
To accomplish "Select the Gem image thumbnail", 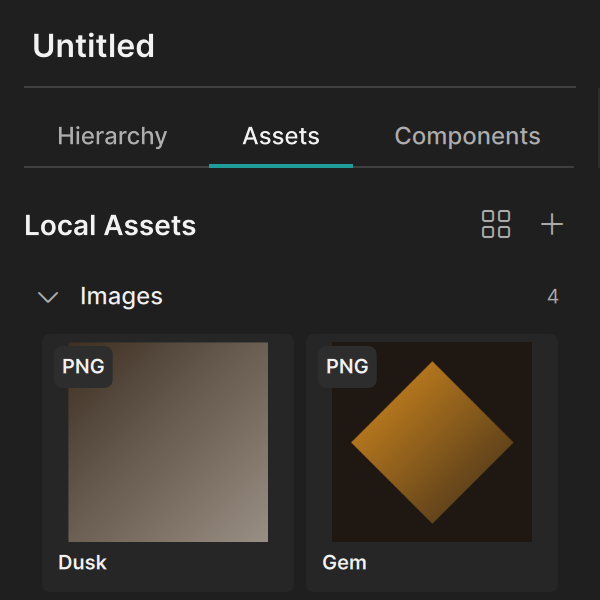I will click(x=432, y=442).
